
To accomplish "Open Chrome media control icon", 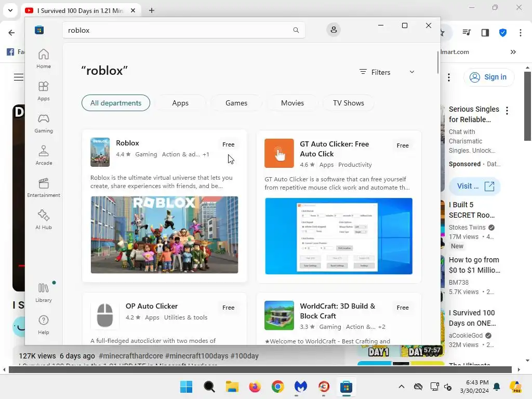I will pyautogui.click(x=467, y=33).
